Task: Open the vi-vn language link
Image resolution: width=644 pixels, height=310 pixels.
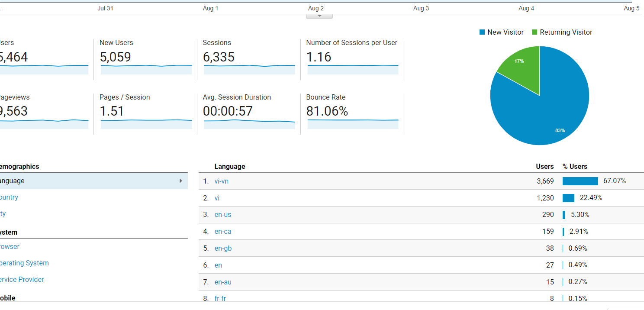Action: pyautogui.click(x=222, y=181)
